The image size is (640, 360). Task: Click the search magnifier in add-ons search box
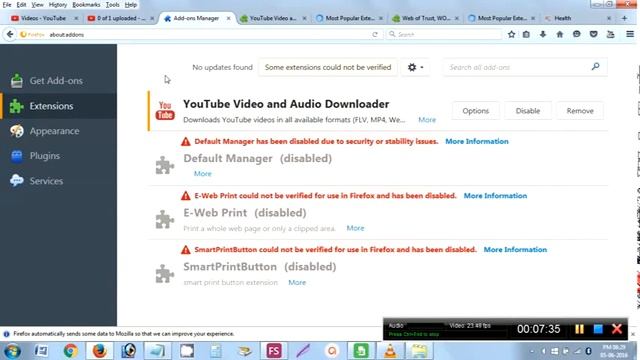click(596, 67)
